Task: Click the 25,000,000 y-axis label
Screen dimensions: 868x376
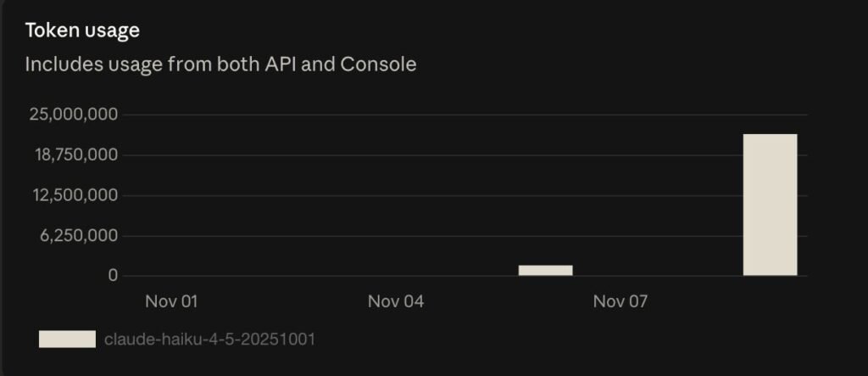Action: (74, 115)
